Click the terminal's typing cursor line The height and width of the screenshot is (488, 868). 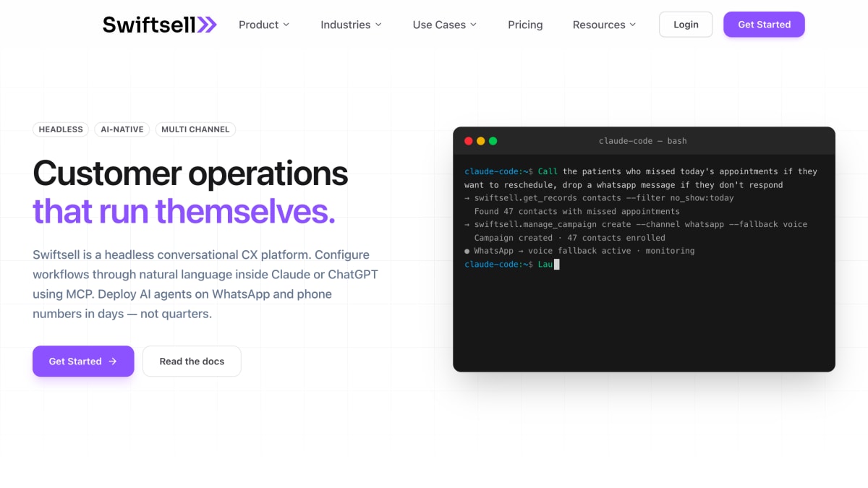point(512,265)
